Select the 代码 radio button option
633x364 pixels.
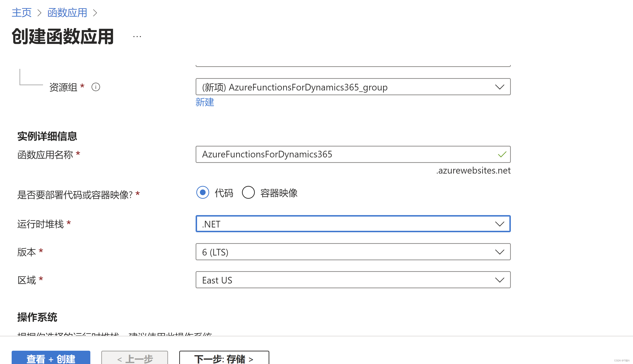click(x=203, y=192)
